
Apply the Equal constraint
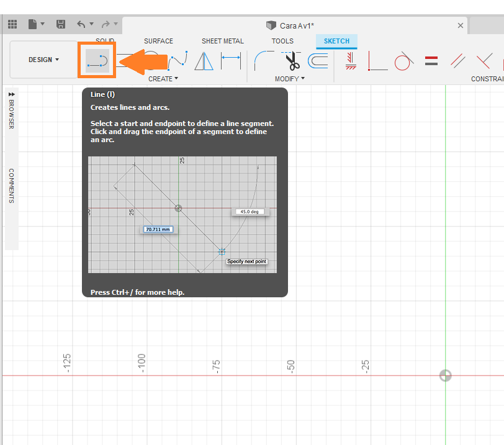(431, 61)
